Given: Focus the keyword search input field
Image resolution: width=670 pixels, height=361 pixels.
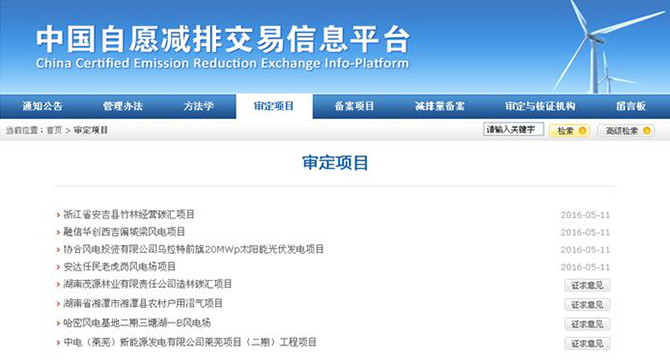Looking at the screenshot, I should click(x=514, y=129).
